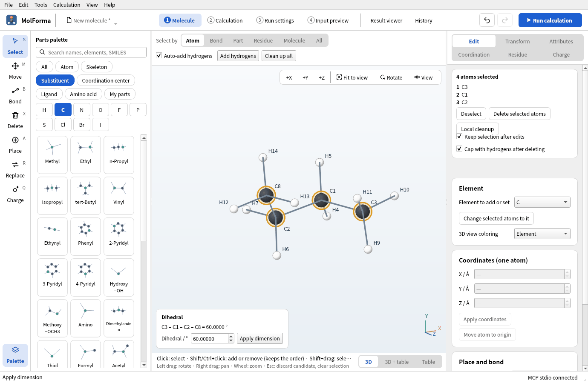The image size is (588, 383).
Task: Click the undo arrow button
Action: pos(487,20)
